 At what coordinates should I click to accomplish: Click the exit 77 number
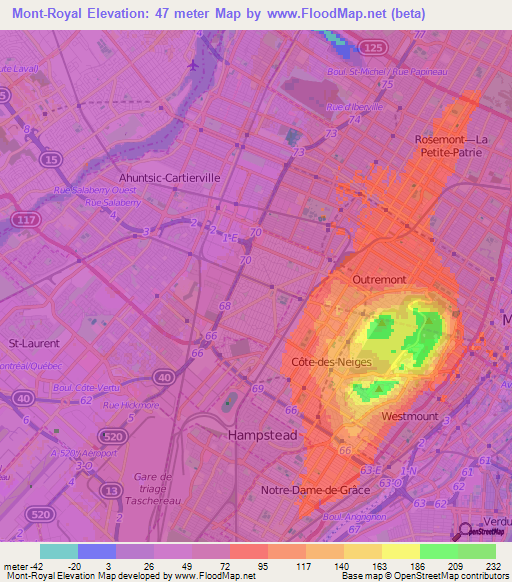point(420,35)
